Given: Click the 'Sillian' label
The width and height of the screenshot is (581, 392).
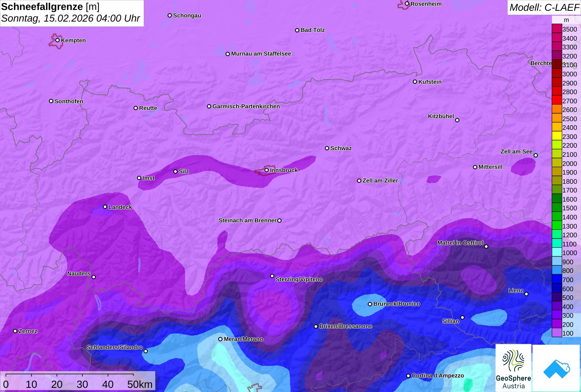Looking at the screenshot, I should coord(451,321).
